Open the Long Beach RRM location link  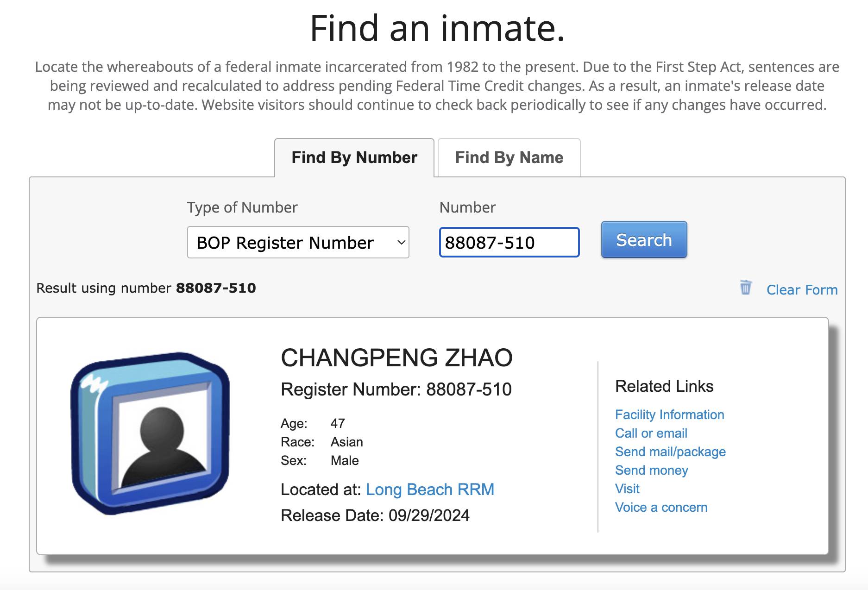pyautogui.click(x=430, y=490)
